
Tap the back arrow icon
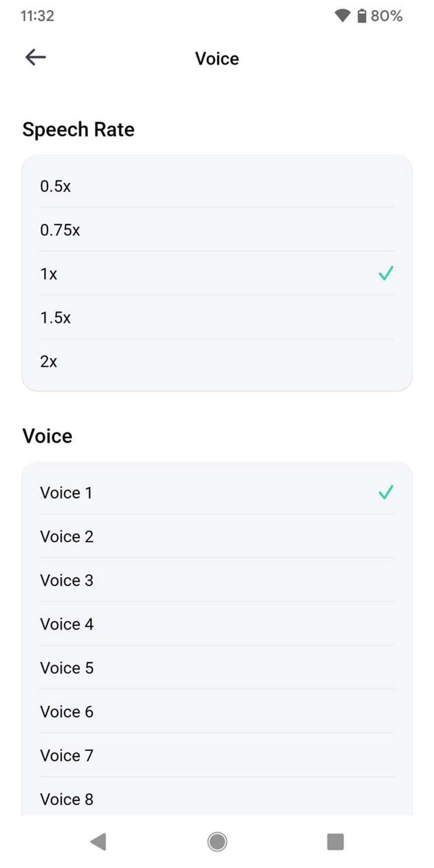pos(35,57)
